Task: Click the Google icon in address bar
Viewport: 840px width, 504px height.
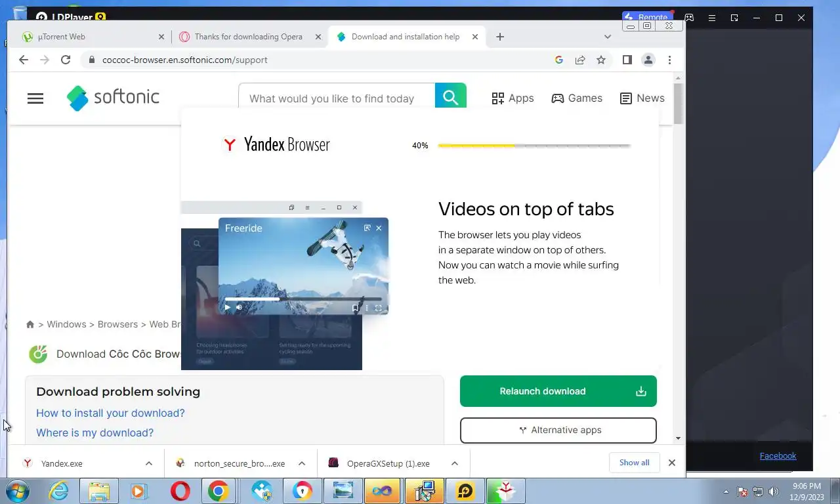Action: point(559,60)
